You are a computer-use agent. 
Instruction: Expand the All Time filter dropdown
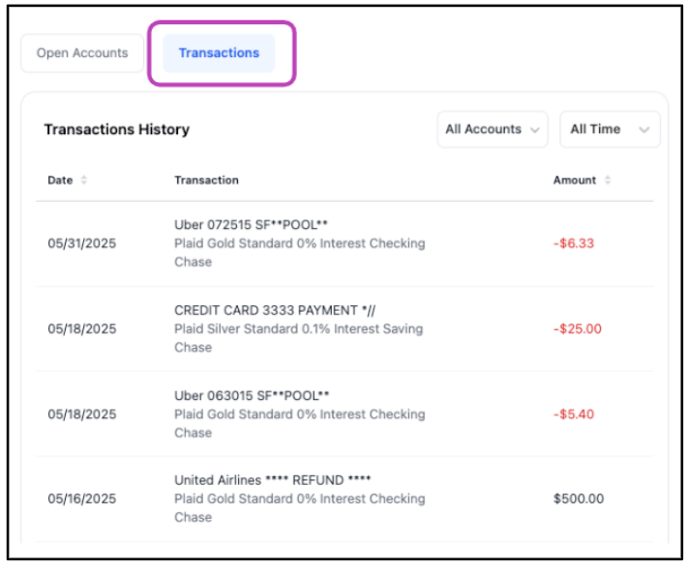[x=609, y=129]
